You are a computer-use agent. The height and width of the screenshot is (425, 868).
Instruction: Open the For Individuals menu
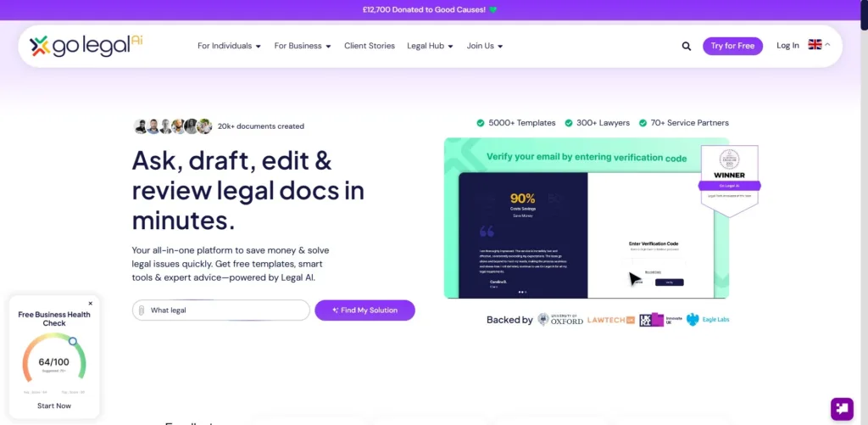click(x=229, y=46)
